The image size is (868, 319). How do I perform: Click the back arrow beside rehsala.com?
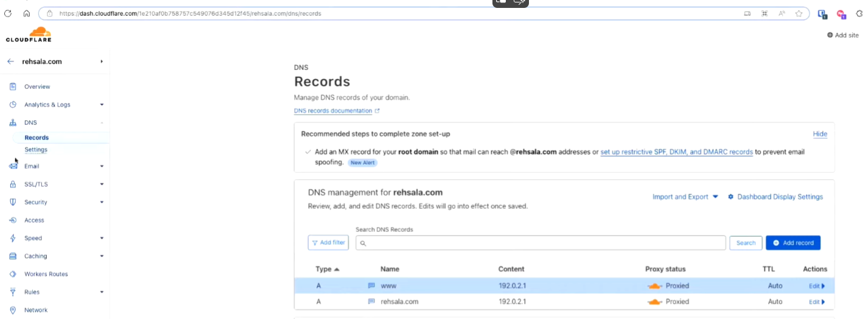click(10, 61)
